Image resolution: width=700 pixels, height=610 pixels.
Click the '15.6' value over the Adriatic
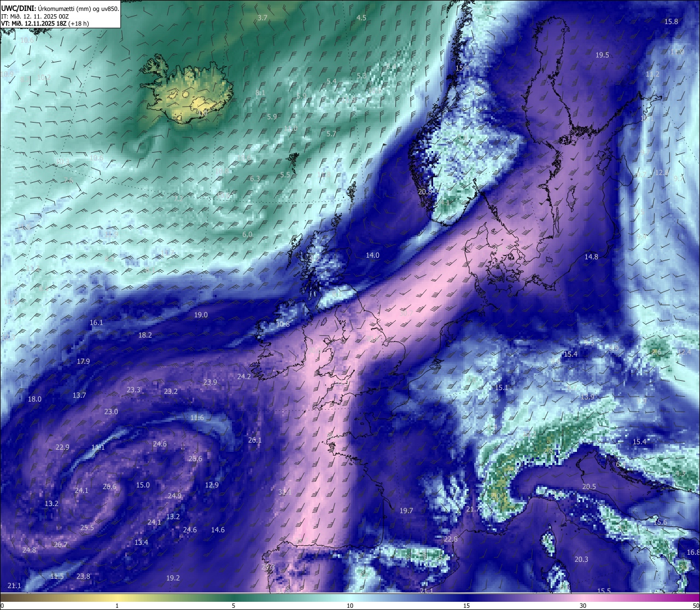(661, 522)
